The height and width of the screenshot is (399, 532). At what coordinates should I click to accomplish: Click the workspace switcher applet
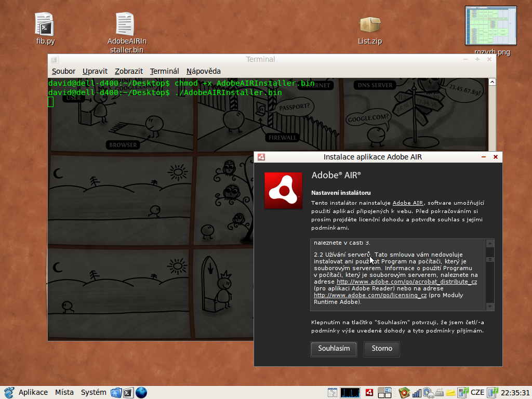[x=385, y=393]
